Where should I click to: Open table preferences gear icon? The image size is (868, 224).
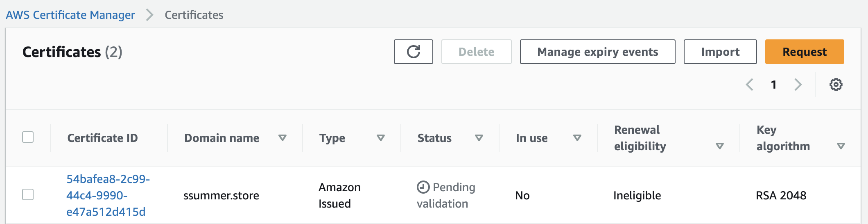coord(836,85)
